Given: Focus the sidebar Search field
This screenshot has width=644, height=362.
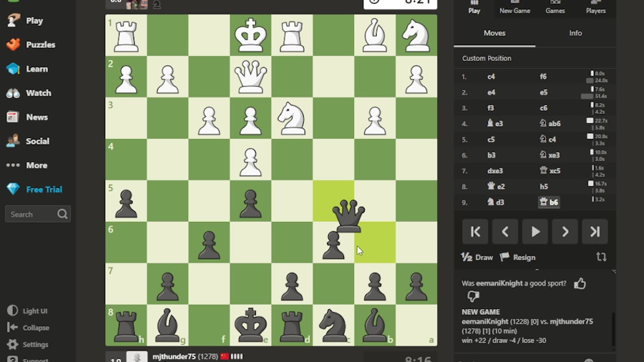Looking at the screenshot, I should [x=38, y=214].
